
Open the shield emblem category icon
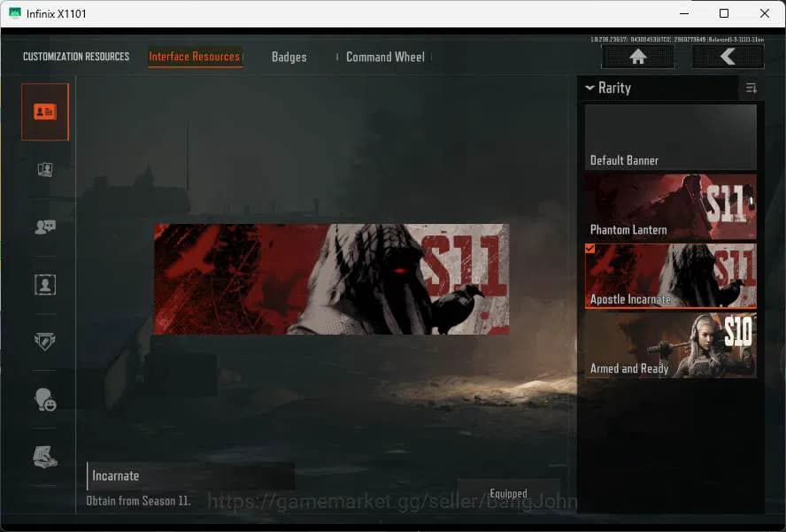[x=45, y=342]
